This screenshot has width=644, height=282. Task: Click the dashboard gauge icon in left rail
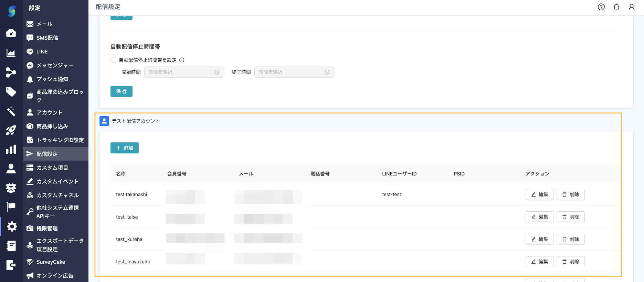click(11, 33)
